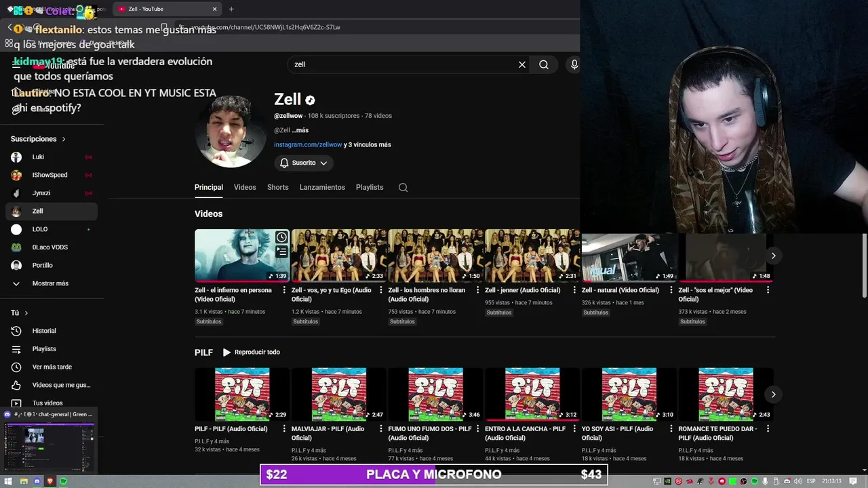This screenshot has width=868, height=488.
Task: Open Playlists in the left sidebar
Action: point(52,349)
